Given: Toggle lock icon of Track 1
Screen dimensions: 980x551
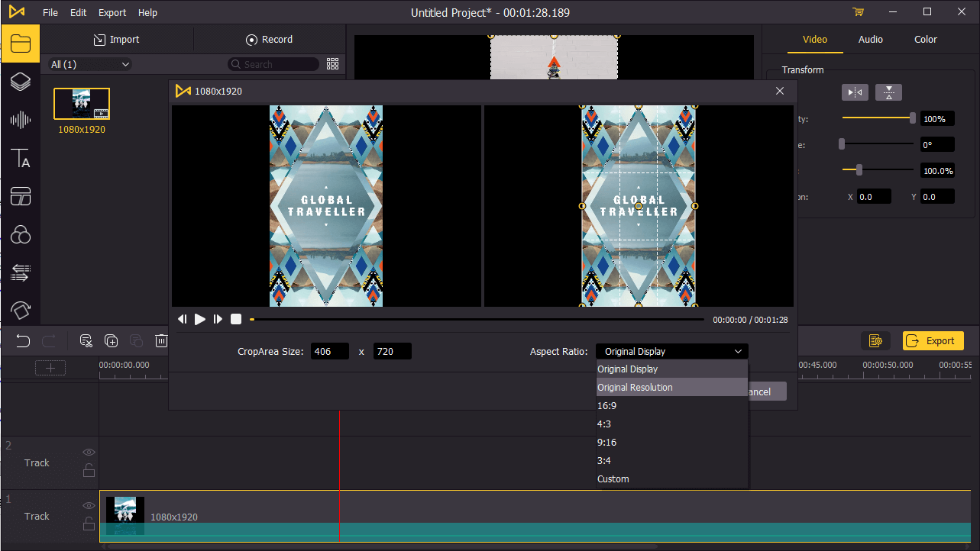Looking at the screenshot, I should point(89,524).
